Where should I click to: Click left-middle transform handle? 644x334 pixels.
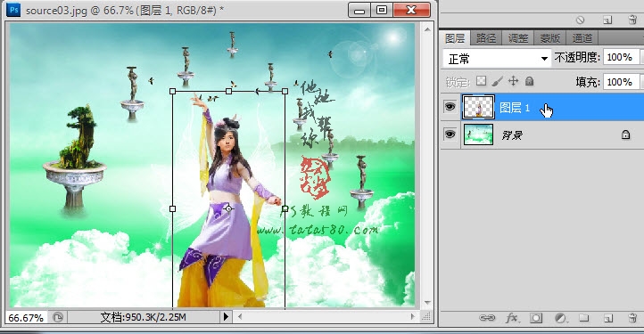pos(172,208)
